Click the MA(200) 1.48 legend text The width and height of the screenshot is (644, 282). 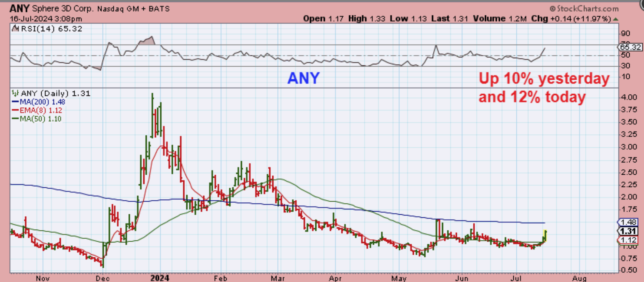pos(42,102)
